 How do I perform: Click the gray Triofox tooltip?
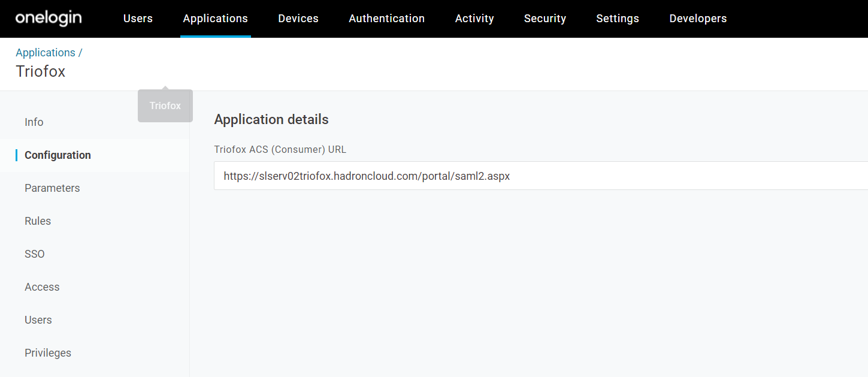coord(165,105)
